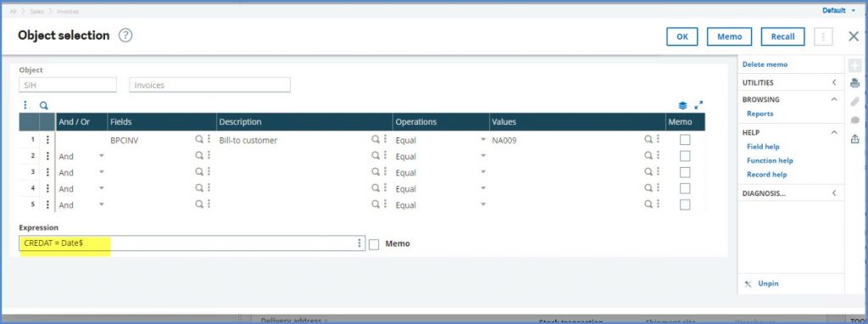Click the share export icon in sidebar
The image size is (868, 324).
click(x=854, y=138)
